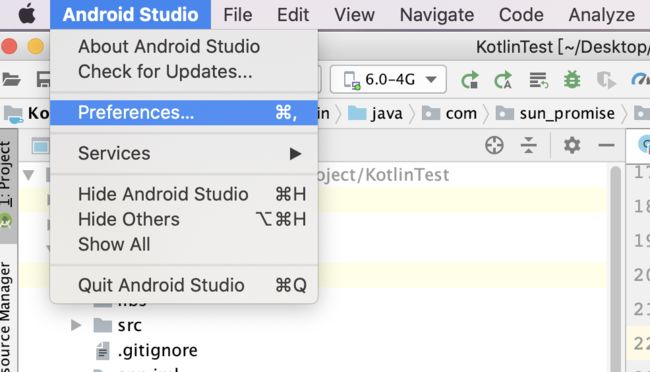The width and height of the screenshot is (650, 372).
Task: Hide the Project panel with minus icon
Action: 606,145
